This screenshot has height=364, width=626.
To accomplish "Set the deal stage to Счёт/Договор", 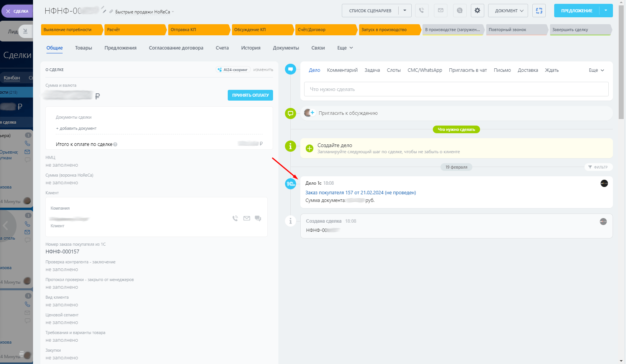I will [x=326, y=30].
